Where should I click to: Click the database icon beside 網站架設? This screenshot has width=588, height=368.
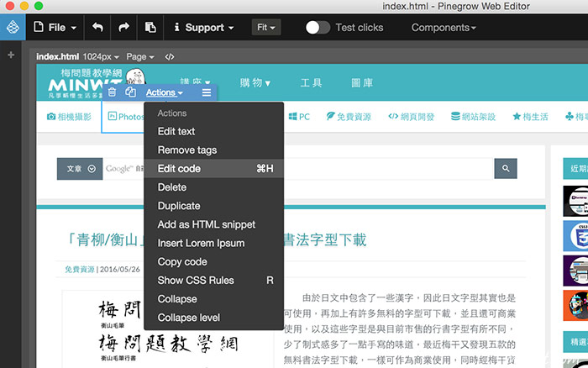coord(455,116)
